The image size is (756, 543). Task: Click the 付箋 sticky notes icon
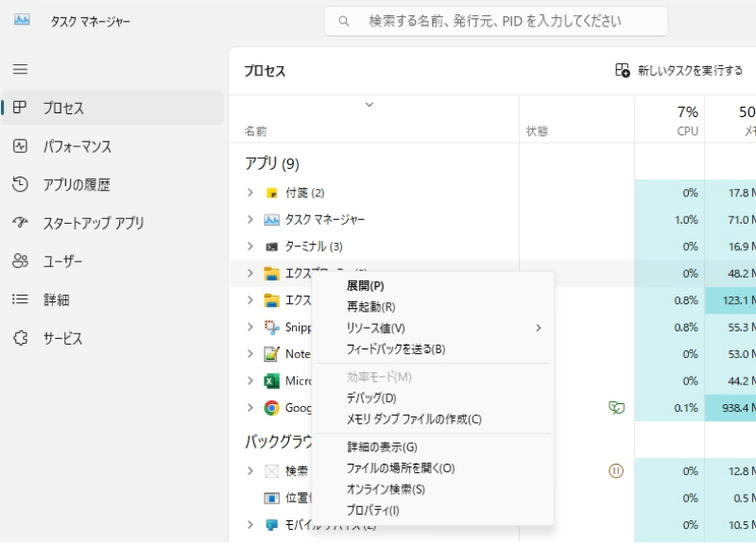click(271, 194)
